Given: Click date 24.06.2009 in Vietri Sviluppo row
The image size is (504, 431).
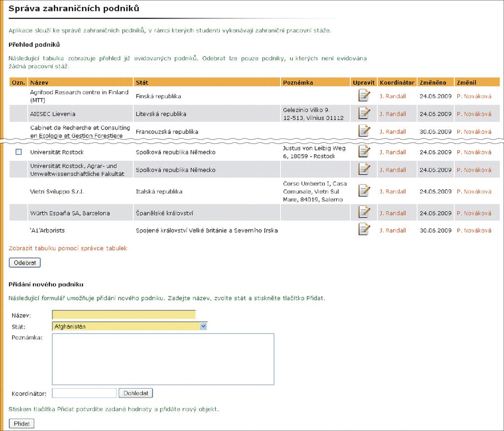Looking at the screenshot, I should pos(436,192).
